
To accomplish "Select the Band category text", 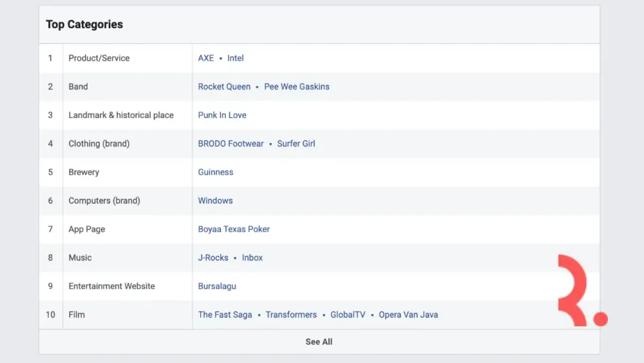I will [78, 87].
